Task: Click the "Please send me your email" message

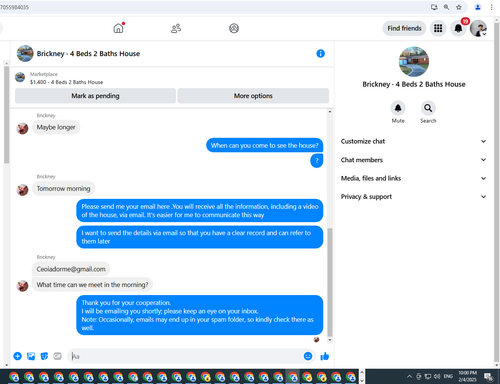Action: (200, 211)
